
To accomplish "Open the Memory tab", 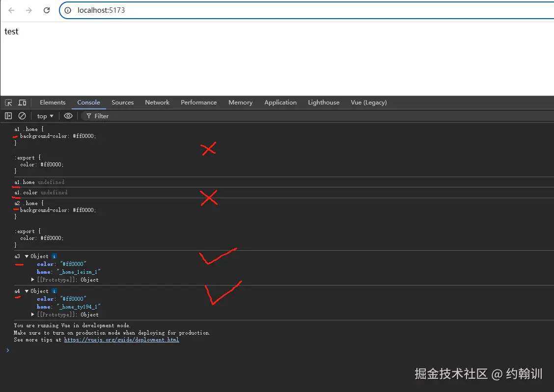I will [x=241, y=103].
